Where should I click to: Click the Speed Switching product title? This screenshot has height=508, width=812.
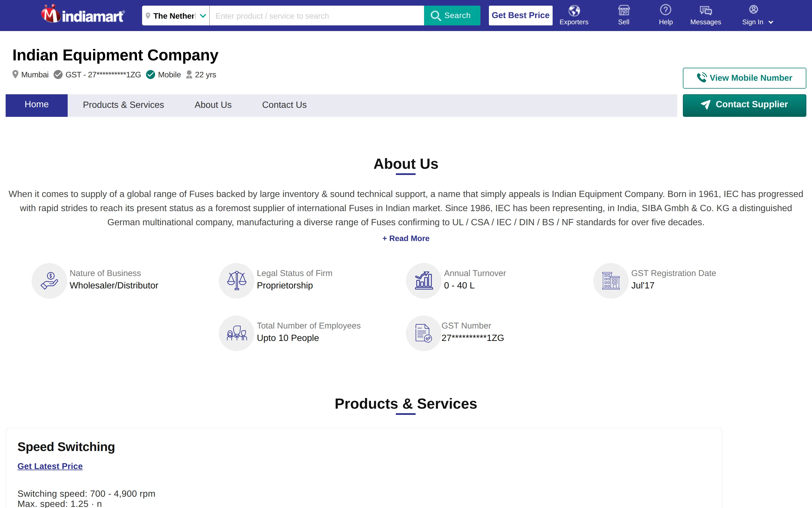(x=66, y=447)
